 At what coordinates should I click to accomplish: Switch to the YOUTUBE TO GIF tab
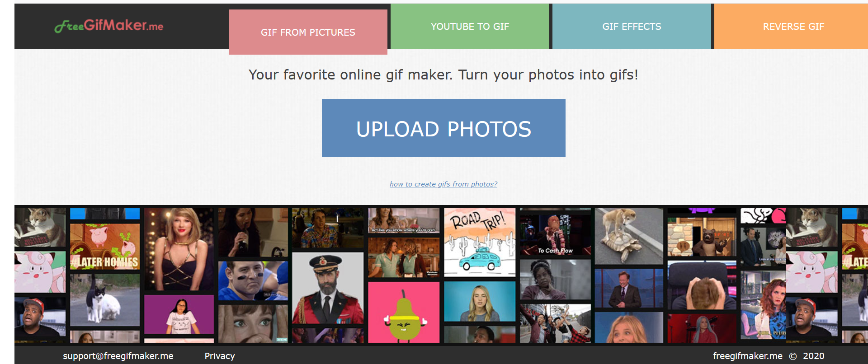tap(470, 26)
